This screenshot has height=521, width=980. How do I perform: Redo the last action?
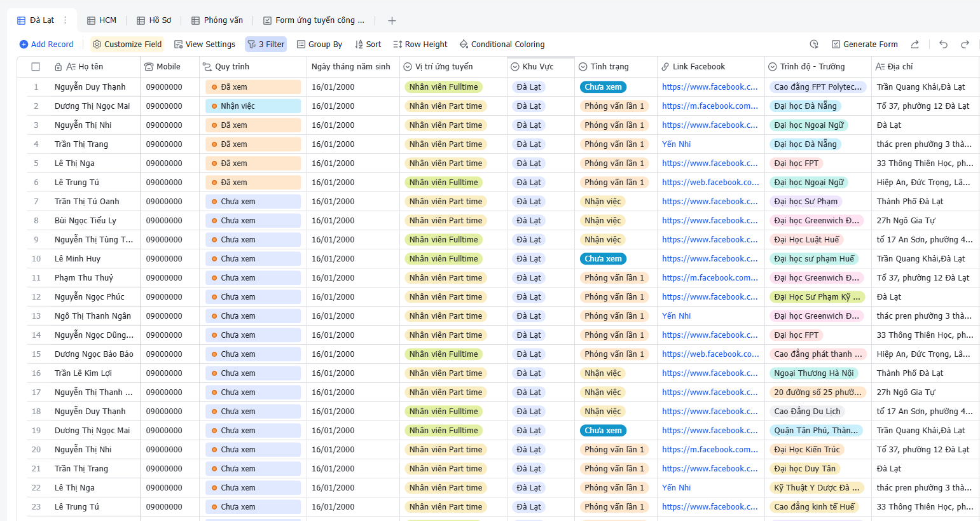(965, 45)
